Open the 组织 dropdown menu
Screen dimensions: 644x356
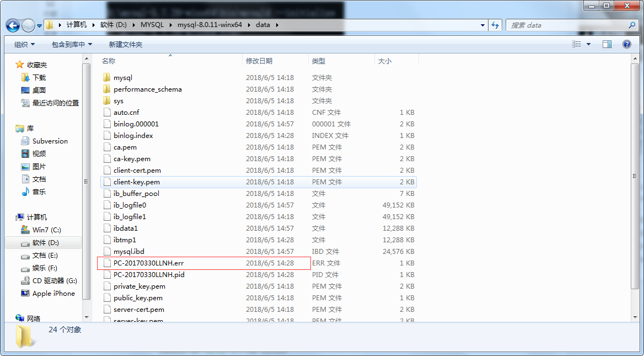tap(24, 44)
